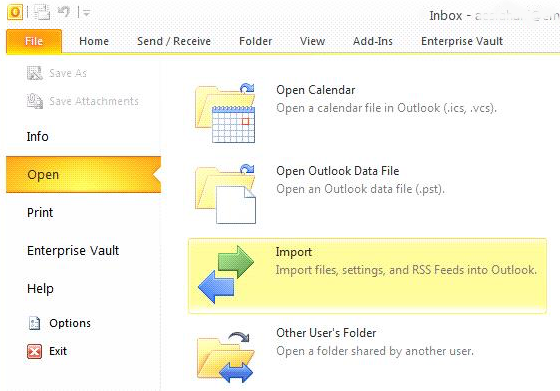The height and width of the screenshot is (391, 560).
Task: Click 'Open an Outlook data file (.pst)' text
Action: pos(360,189)
